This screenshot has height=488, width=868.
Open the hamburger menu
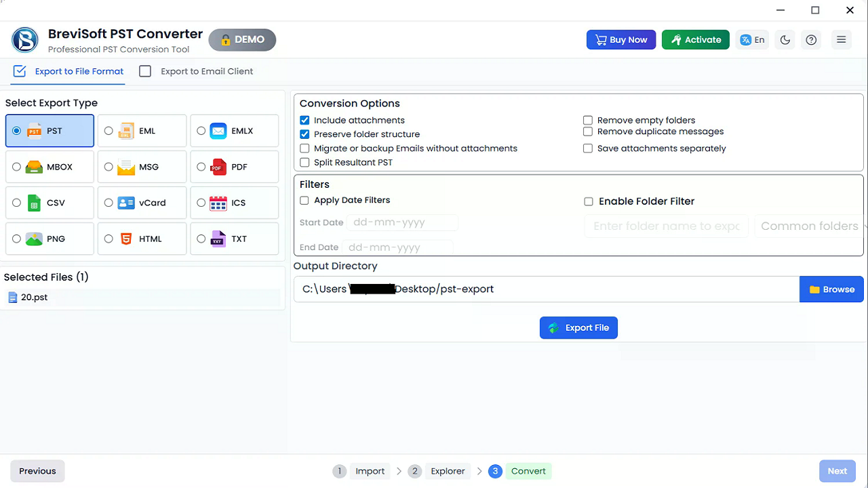(842, 40)
